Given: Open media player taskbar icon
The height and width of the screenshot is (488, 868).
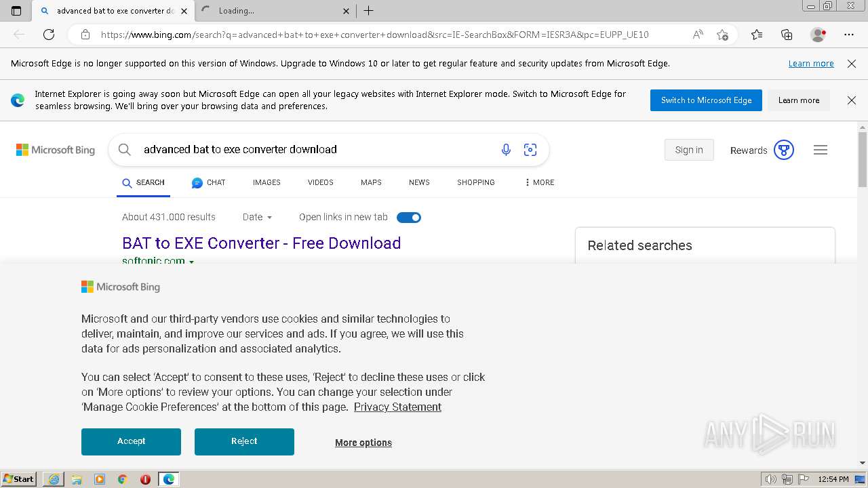Looking at the screenshot, I should tap(100, 479).
